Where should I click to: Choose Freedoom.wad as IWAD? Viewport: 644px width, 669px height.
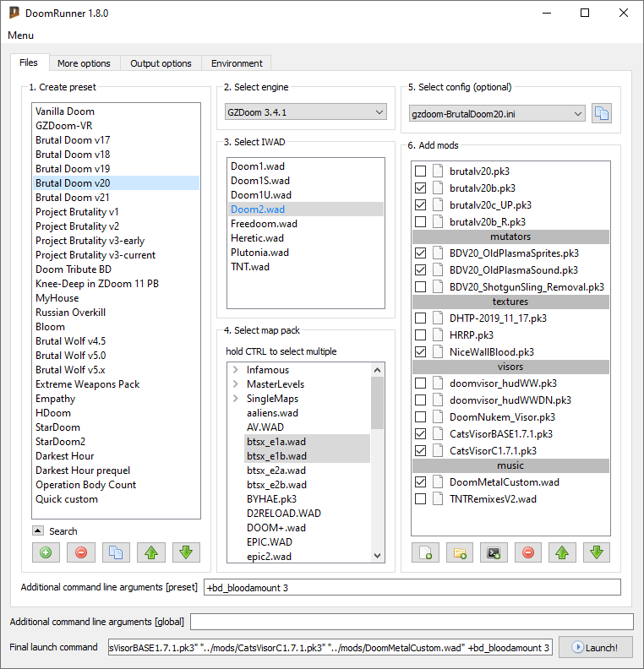tap(306, 224)
